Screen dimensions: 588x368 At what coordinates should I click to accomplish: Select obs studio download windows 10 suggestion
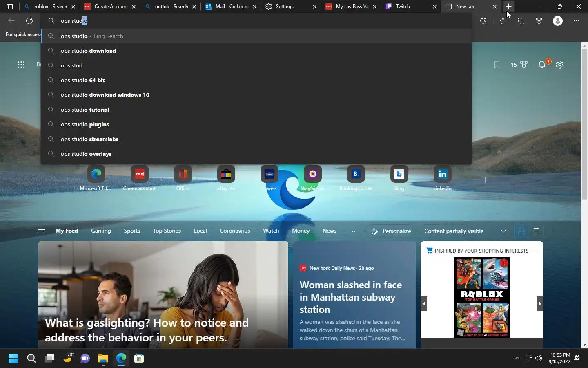(x=256, y=95)
